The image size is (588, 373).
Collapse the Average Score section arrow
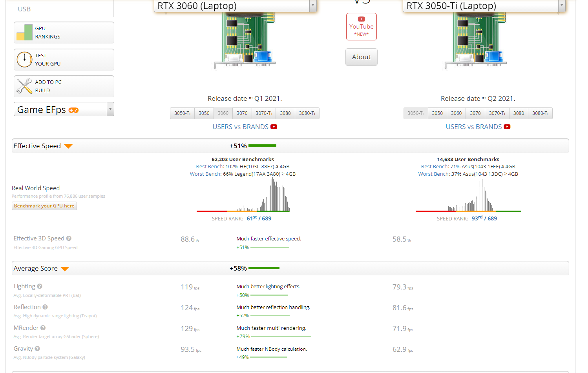point(65,269)
